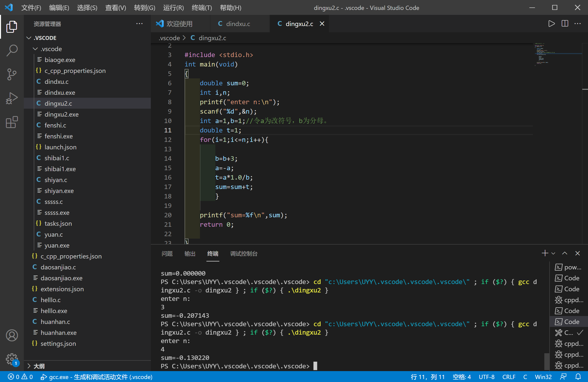Place cursor on line 16 t=a*1.0/b;
The width and height of the screenshot is (588, 382).
(x=234, y=177)
